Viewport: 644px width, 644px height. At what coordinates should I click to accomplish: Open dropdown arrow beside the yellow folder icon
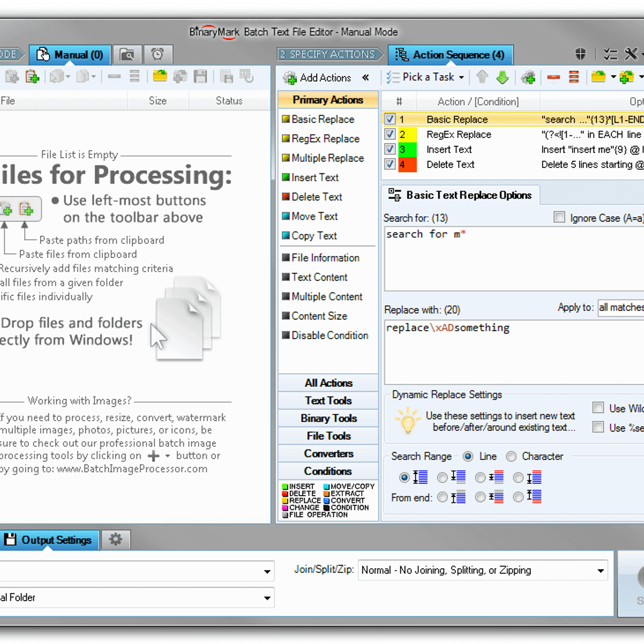coord(613,77)
